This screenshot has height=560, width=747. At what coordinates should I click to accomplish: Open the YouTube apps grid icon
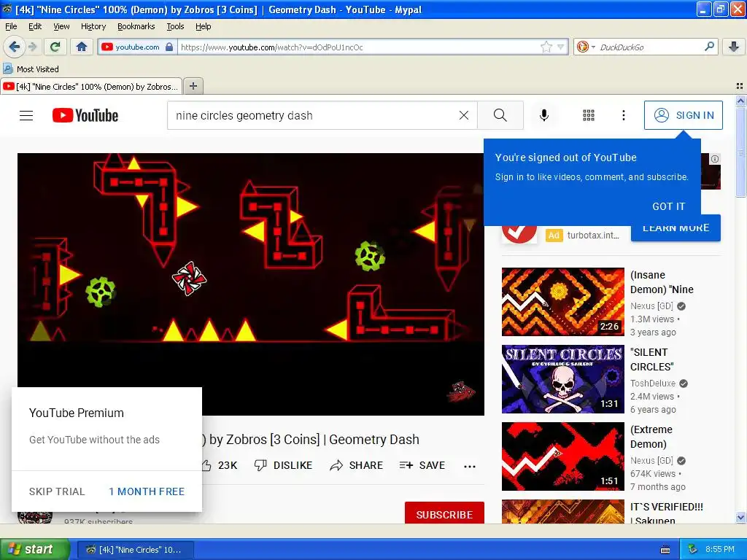pos(589,115)
